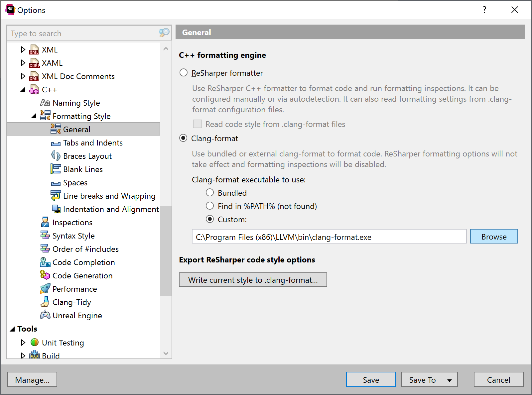Choose the Custom executable option
The width and height of the screenshot is (532, 395).
click(x=210, y=219)
